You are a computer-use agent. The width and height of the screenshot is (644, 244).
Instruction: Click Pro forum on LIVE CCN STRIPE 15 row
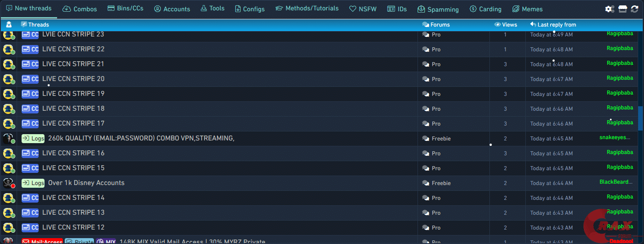point(436,168)
